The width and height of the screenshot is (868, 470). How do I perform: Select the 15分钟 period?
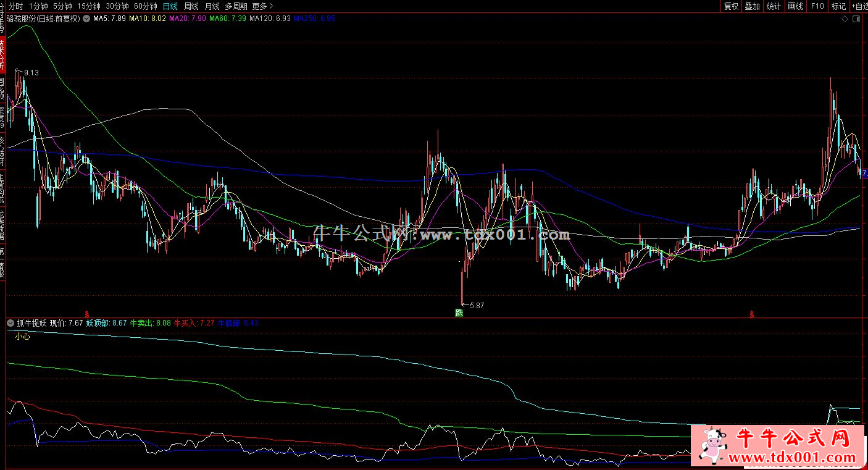[x=89, y=6]
